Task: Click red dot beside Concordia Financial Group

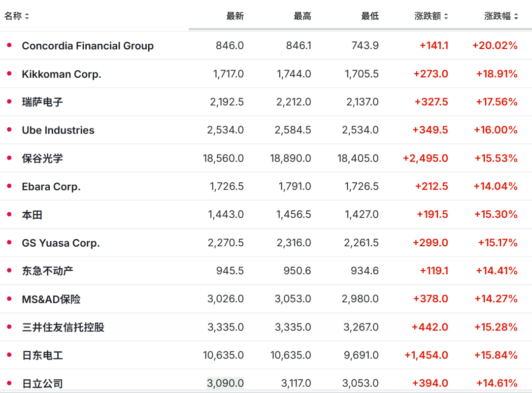Action: pos(9,45)
